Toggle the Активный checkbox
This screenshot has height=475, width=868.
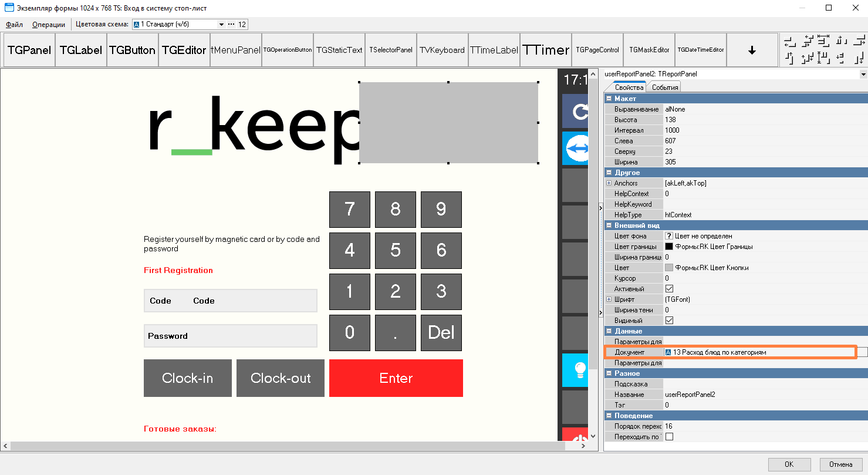click(669, 289)
